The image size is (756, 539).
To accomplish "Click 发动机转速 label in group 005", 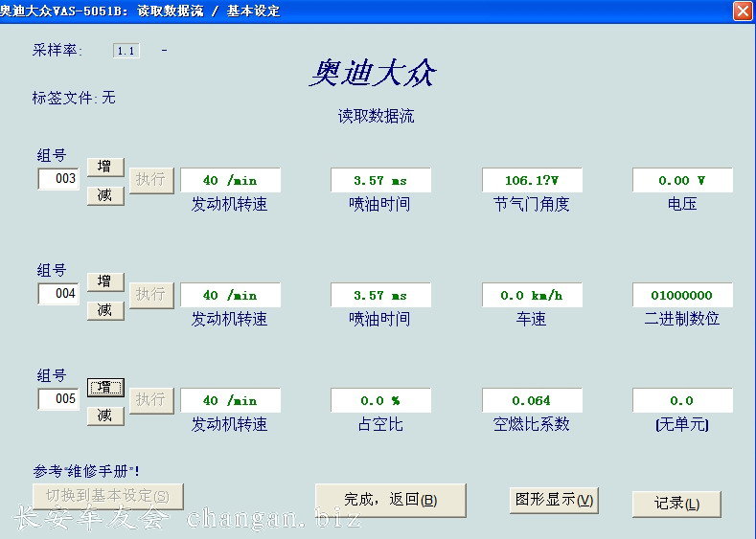I will point(230,424).
